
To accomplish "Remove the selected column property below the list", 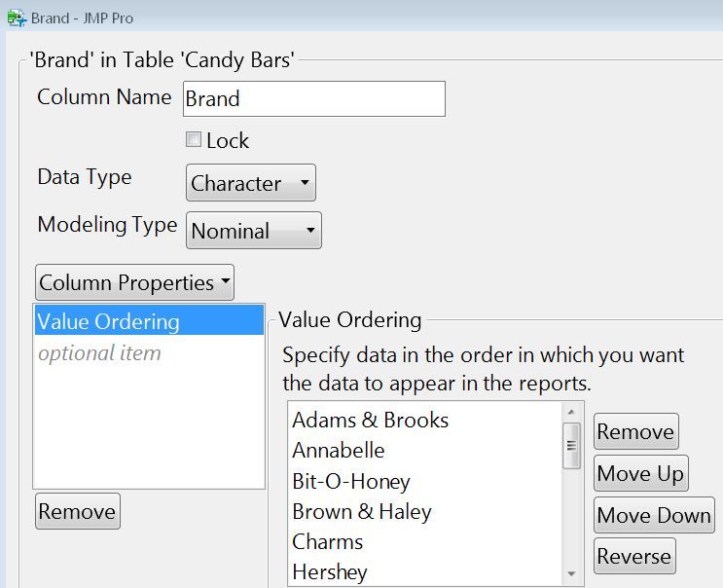I will (x=78, y=511).
